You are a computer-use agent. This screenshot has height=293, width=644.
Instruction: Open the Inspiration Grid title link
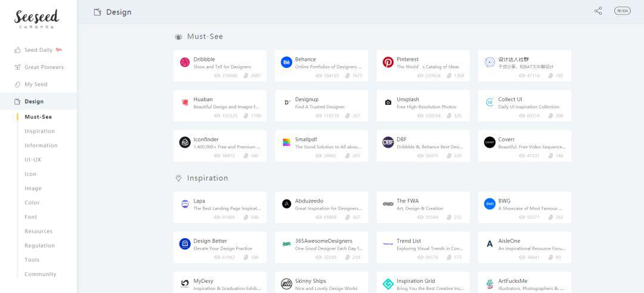(416, 281)
